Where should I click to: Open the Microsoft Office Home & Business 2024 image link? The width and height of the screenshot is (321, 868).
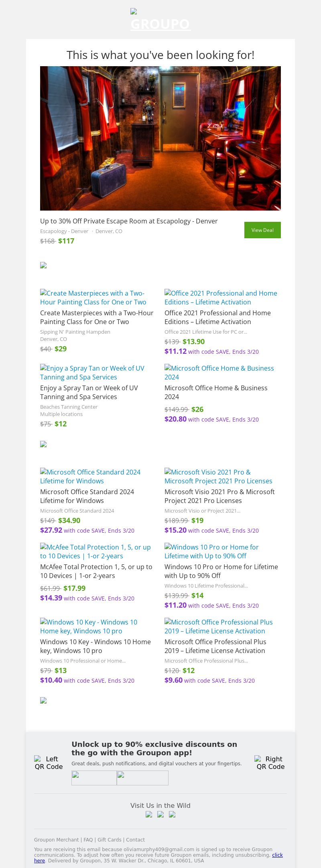pyautogui.click(x=219, y=373)
